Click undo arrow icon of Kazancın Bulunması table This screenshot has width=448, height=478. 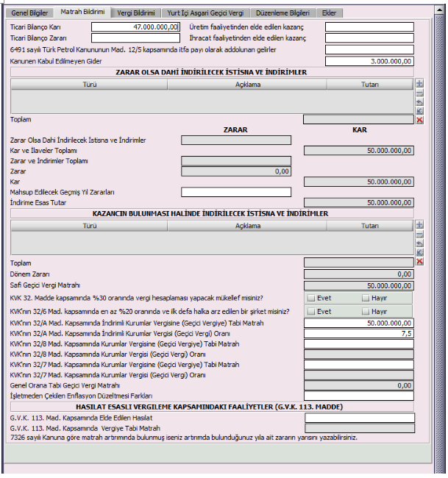tap(419, 243)
